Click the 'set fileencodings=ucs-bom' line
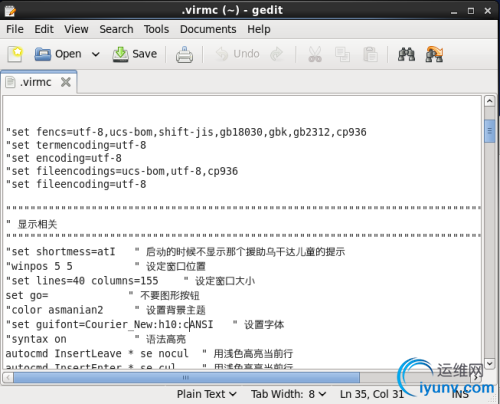Screen dimensions: 500x404 click(122, 171)
